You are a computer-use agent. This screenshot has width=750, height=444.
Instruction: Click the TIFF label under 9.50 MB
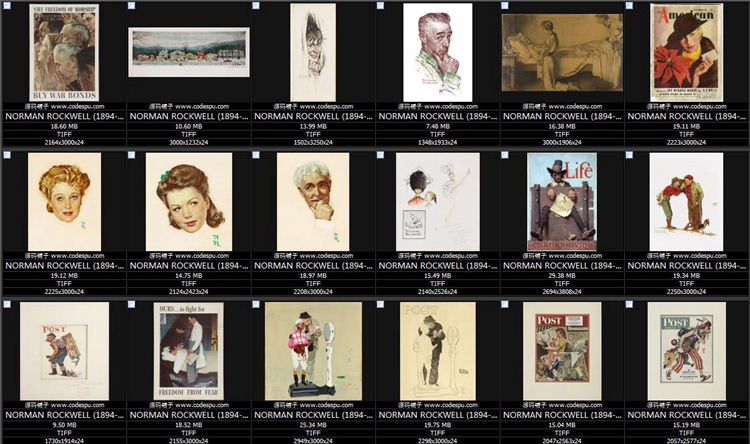pyautogui.click(x=65, y=433)
